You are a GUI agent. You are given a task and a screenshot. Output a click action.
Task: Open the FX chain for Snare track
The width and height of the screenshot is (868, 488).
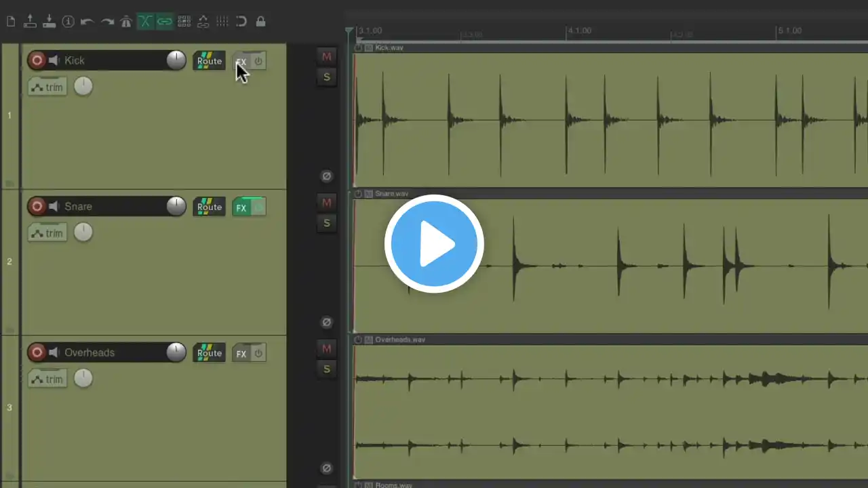pyautogui.click(x=241, y=207)
